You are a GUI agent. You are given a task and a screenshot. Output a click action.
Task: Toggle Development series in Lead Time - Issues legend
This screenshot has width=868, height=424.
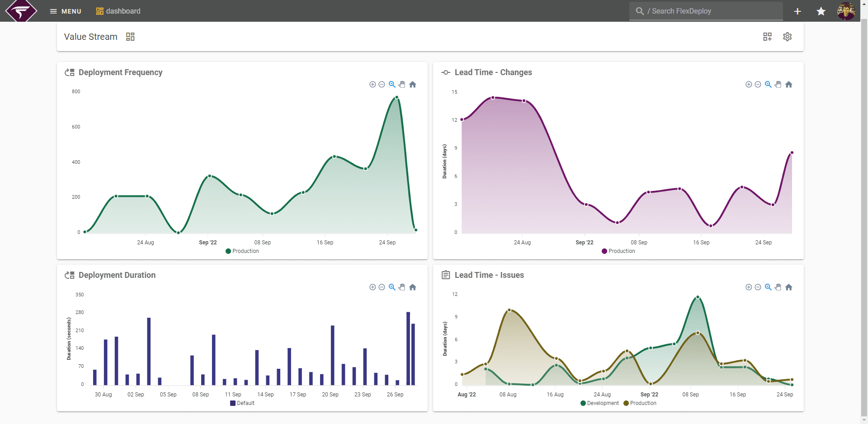tap(599, 403)
